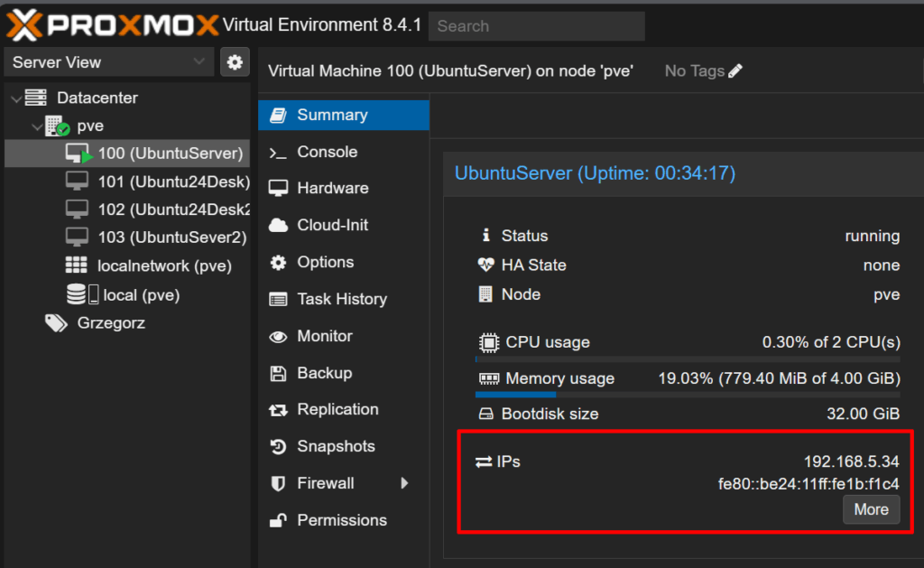Open the Replication tab

tap(344, 409)
